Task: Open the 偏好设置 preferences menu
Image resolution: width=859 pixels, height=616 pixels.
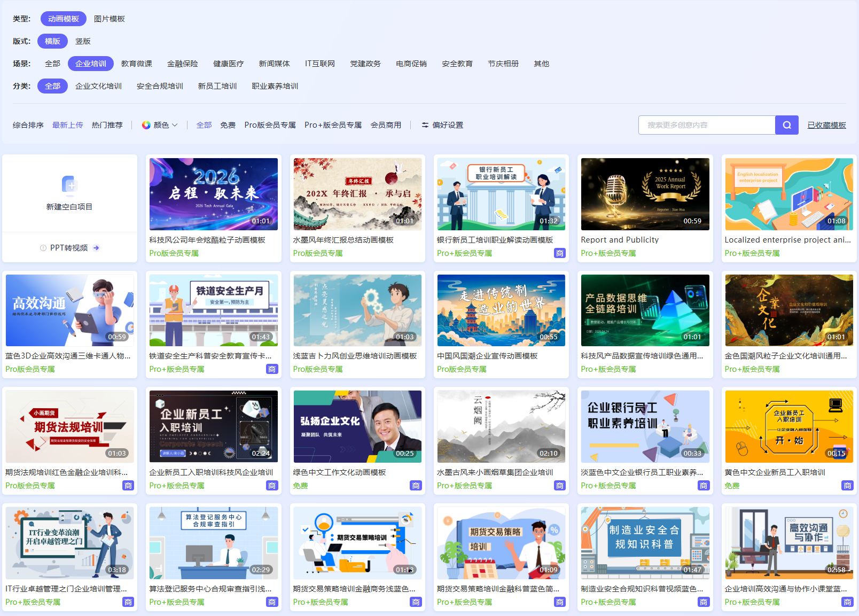Action: pyautogui.click(x=448, y=125)
